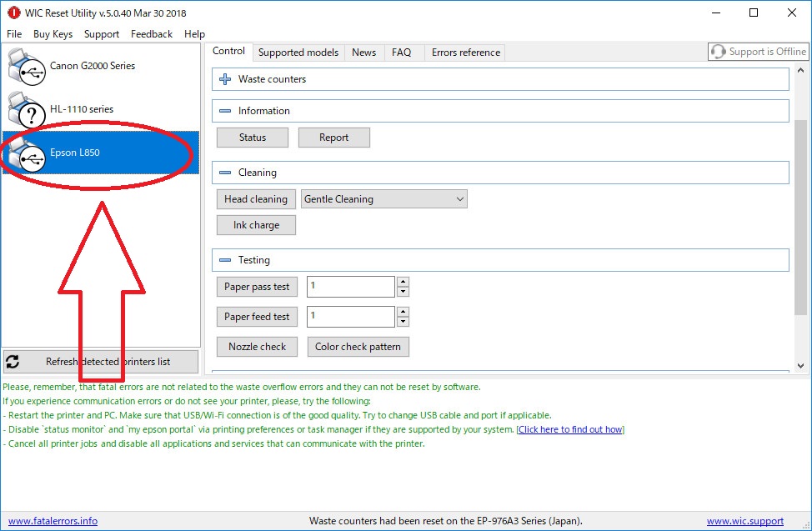The width and height of the screenshot is (812, 531).
Task: Click the Control panel vertical scrollbar thumb
Action: click(800, 217)
